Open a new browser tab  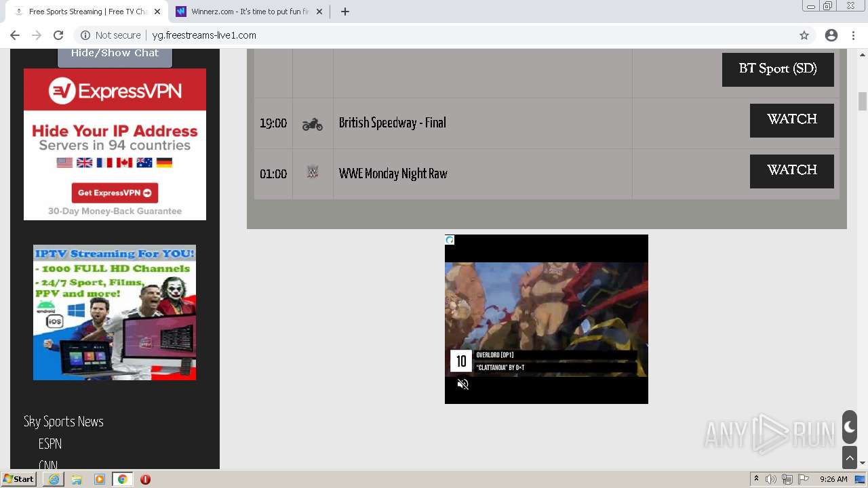point(344,12)
